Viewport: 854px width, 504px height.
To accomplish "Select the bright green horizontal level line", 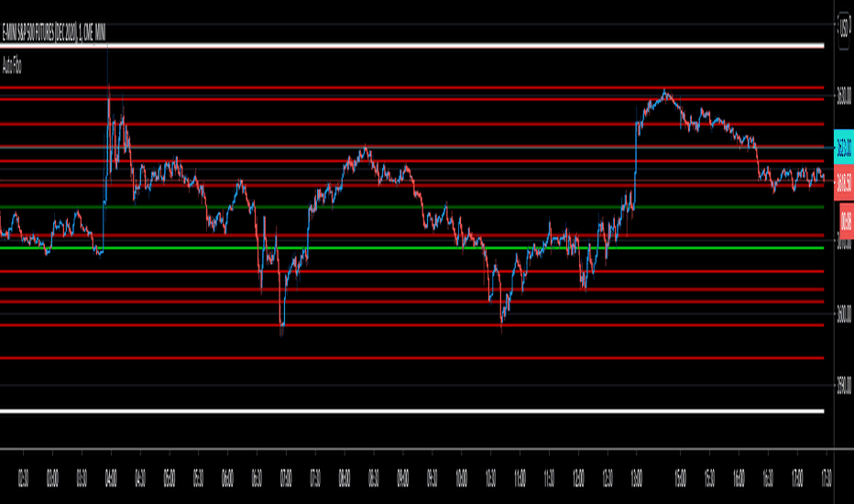I will [411, 248].
